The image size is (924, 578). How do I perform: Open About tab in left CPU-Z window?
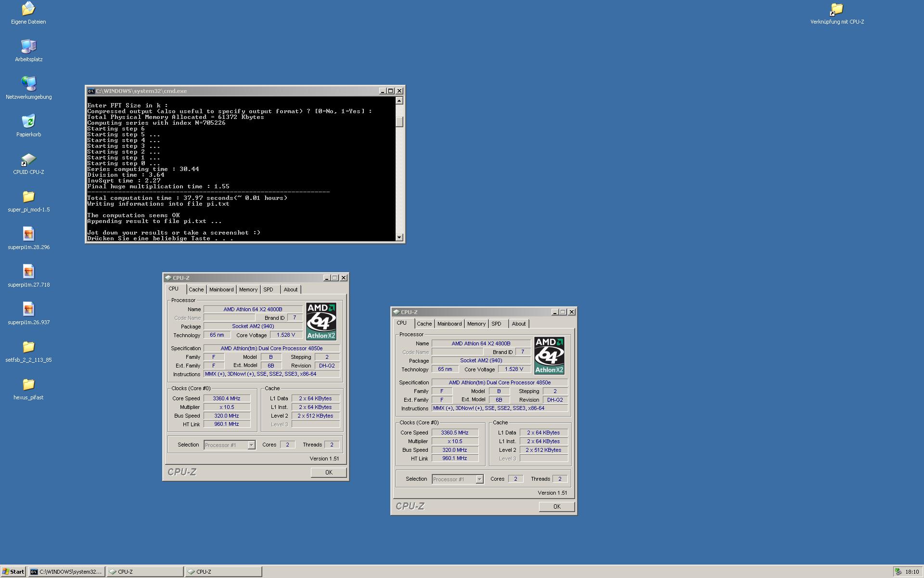click(x=291, y=289)
